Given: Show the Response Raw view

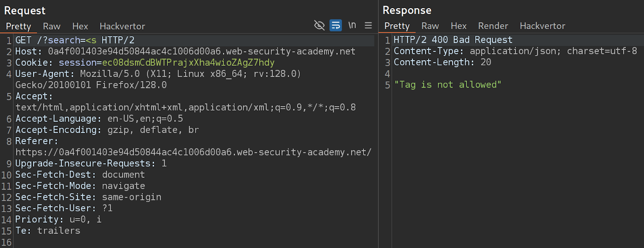Looking at the screenshot, I should pyautogui.click(x=430, y=26).
